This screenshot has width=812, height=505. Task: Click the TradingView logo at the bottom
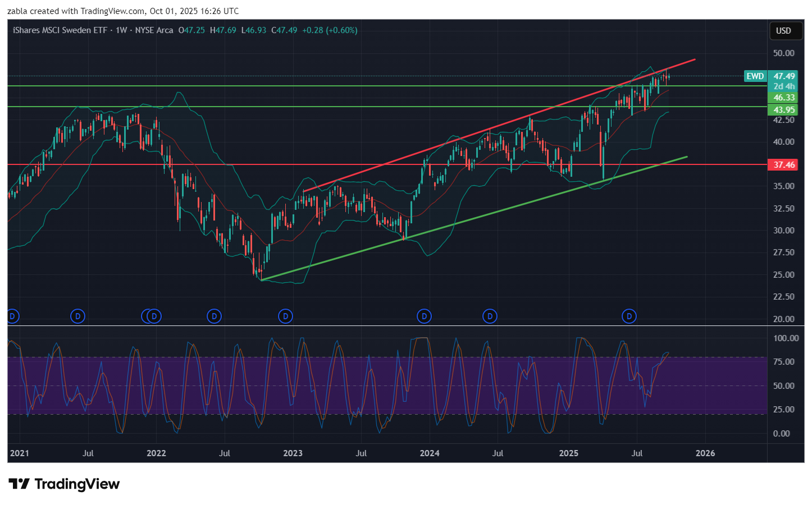click(64, 484)
